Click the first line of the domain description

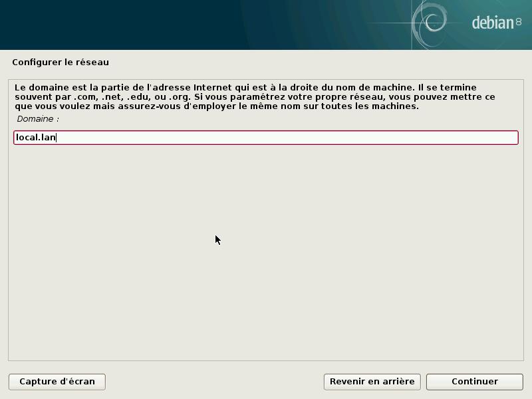(x=245, y=88)
